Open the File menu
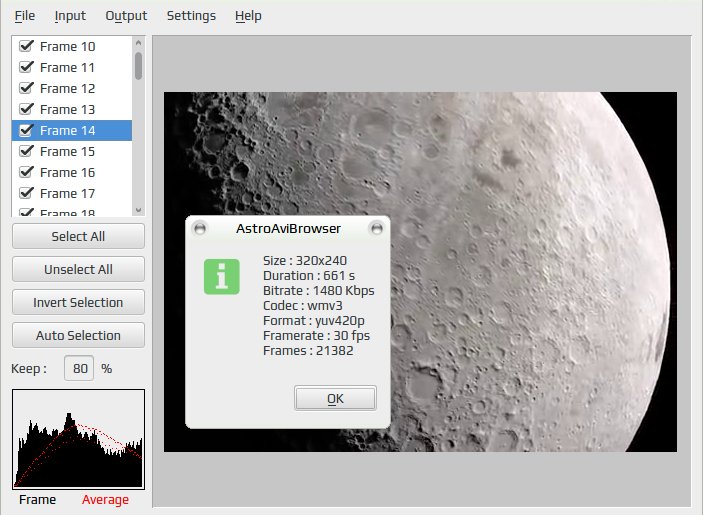 25,16
